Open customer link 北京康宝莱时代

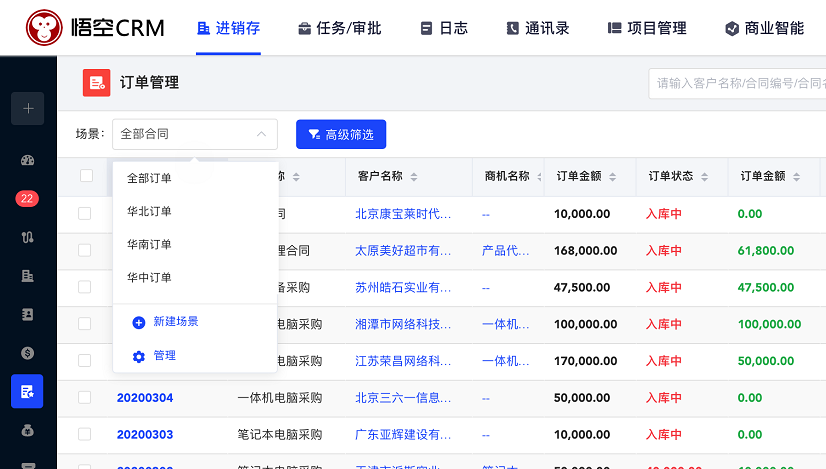(x=403, y=213)
